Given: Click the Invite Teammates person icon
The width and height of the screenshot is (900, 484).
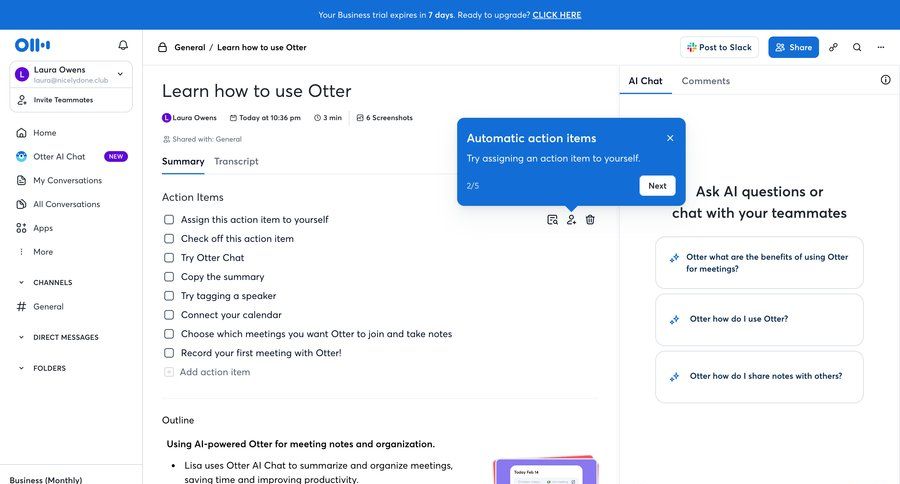Looking at the screenshot, I should (22, 100).
